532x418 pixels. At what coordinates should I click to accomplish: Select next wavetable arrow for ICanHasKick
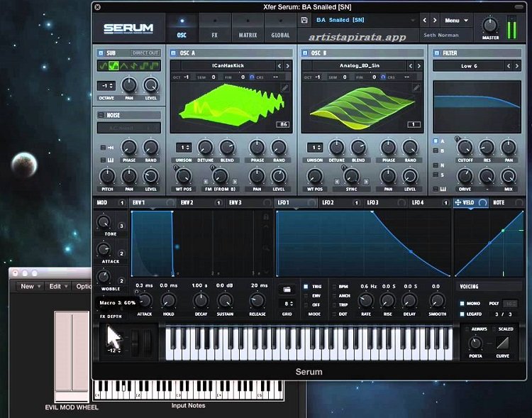(289, 66)
